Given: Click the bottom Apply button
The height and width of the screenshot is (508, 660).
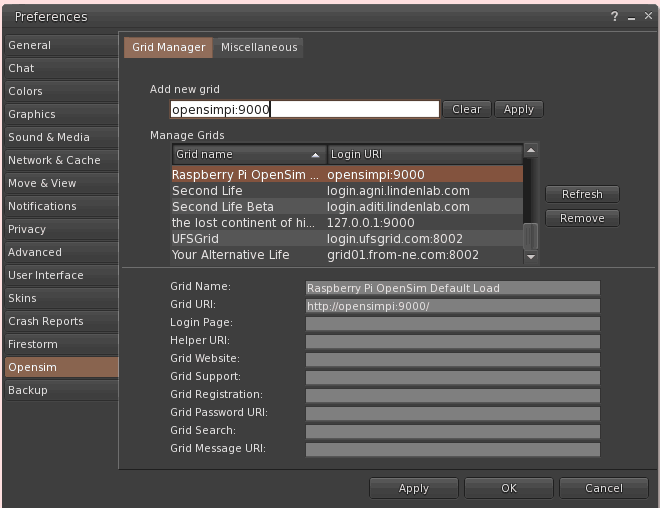Looking at the screenshot, I should tap(414, 488).
